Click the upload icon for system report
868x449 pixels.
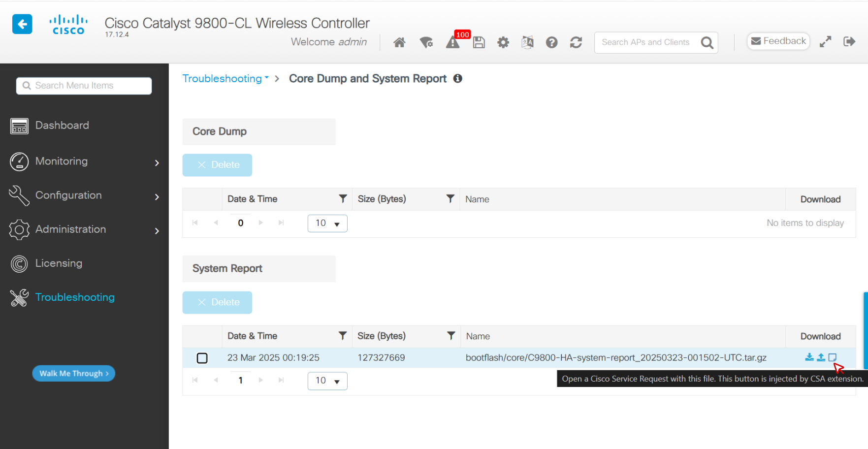pyautogui.click(x=821, y=357)
